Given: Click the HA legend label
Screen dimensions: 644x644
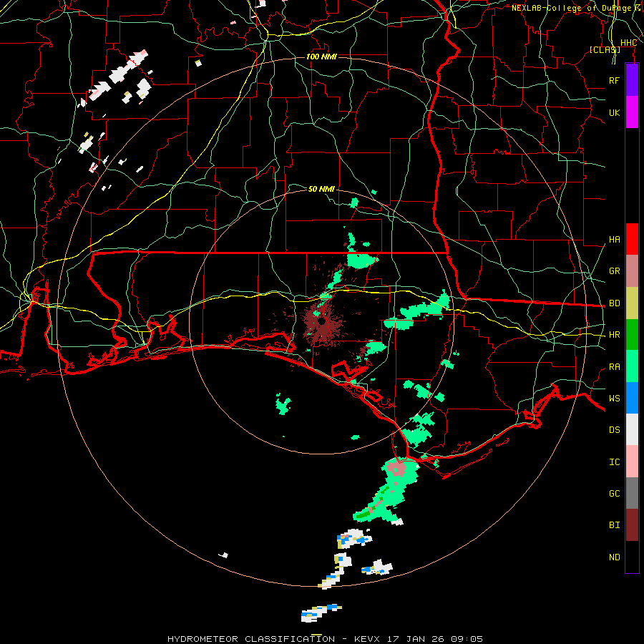Looking at the screenshot, I should (x=614, y=239).
